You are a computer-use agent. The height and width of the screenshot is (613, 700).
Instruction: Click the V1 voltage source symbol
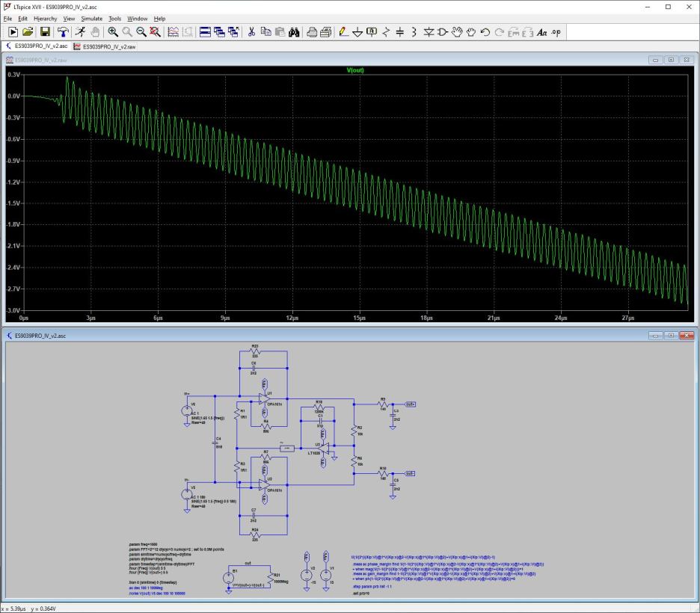click(x=326, y=575)
